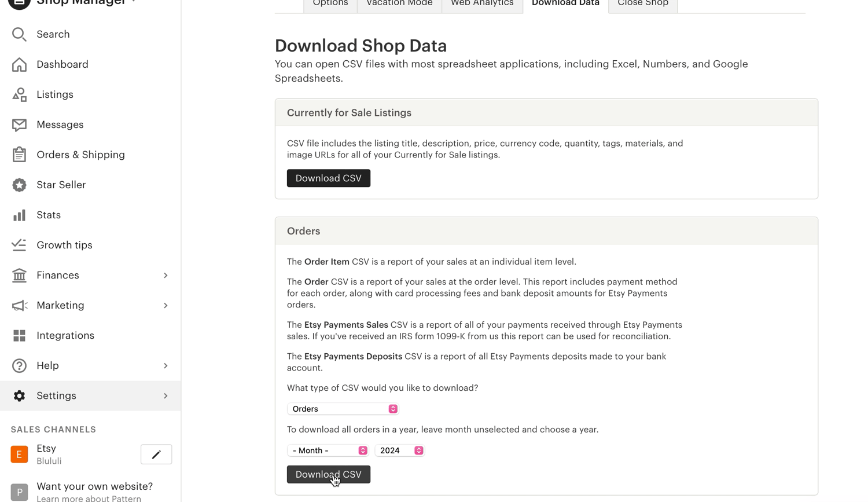The image size is (868, 502).
Task: Open the CSV type dropdown showing Orders
Action: point(343,409)
